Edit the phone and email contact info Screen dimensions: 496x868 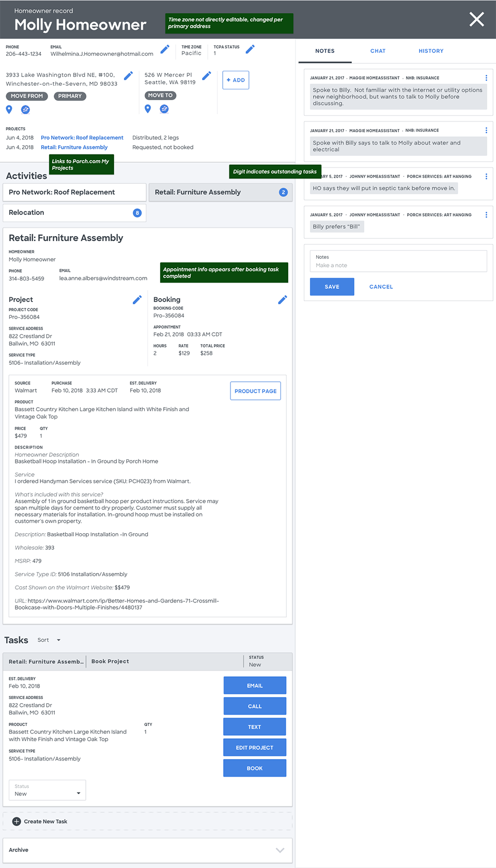pos(165,49)
